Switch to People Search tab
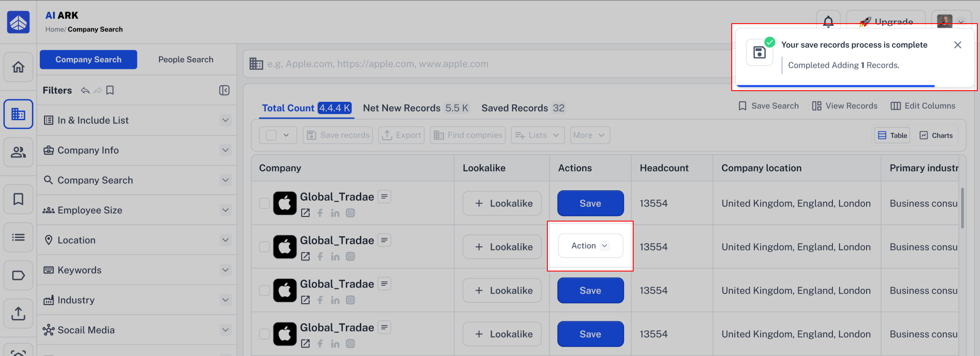Viewport: 980px width, 356px height. (x=186, y=60)
